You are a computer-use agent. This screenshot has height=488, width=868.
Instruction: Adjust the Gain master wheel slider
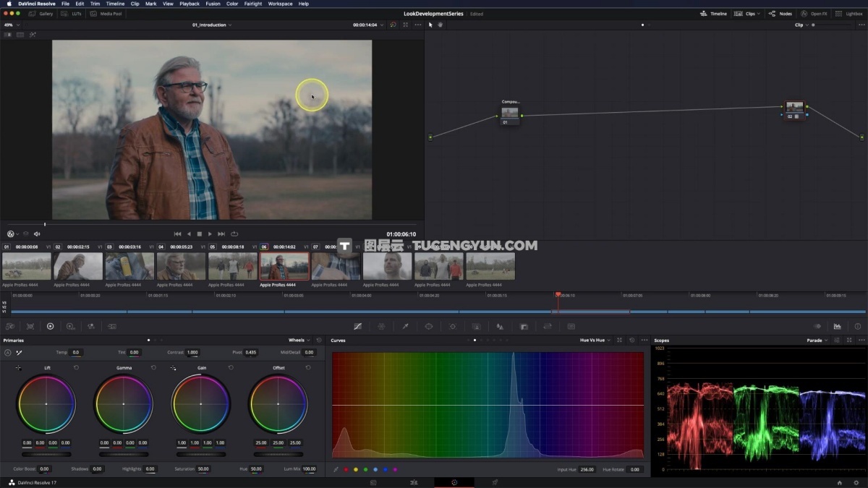tap(201, 455)
